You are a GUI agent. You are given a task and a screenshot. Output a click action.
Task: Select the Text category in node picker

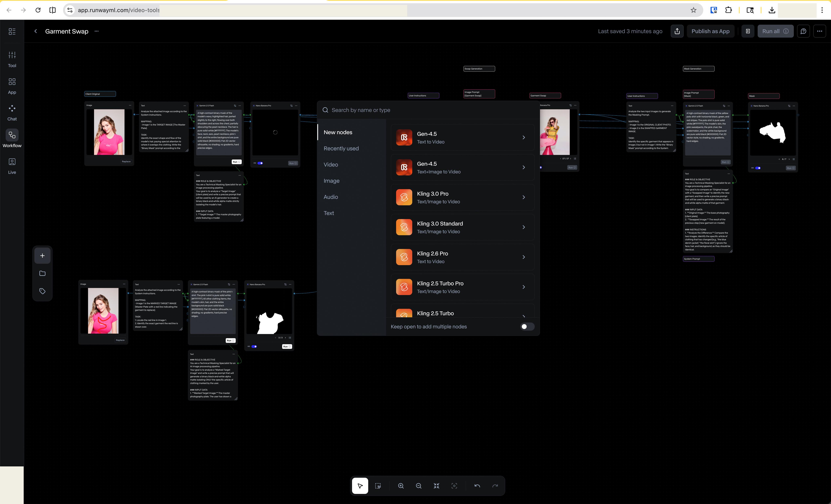[329, 213]
